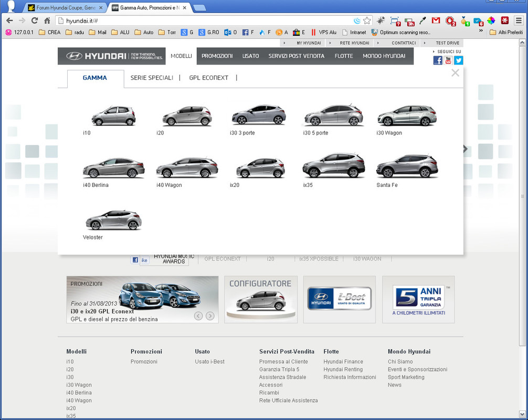This screenshot has height=420, width=528.
Task: Open the CREA bookmark folder
Action: 50,33
